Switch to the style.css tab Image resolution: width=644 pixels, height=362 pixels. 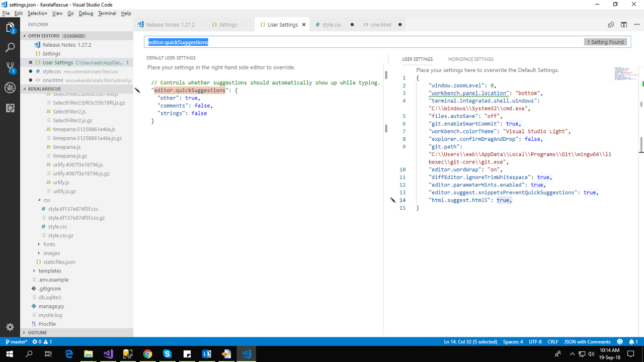pos(333,25)
